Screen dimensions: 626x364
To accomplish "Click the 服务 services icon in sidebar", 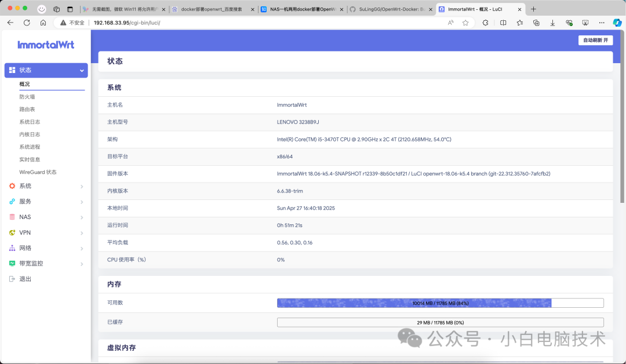I will 12,202.
